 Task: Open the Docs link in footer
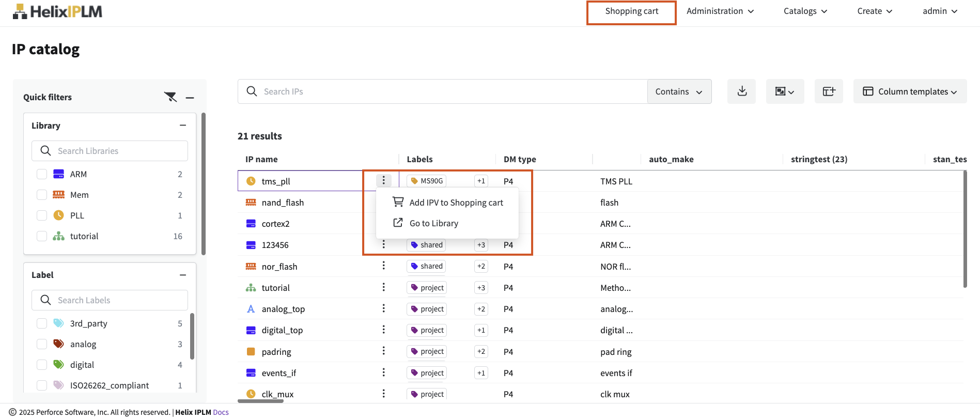(x=221, y=412)
